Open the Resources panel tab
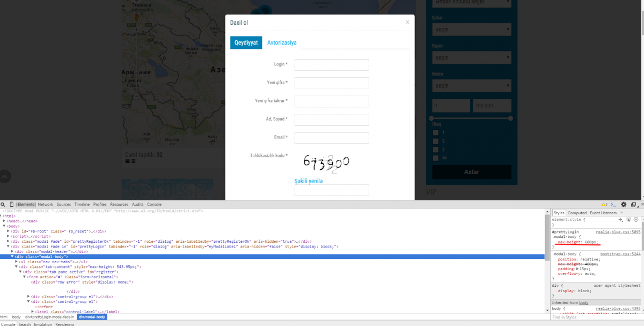This screenshot has width=644, height=326. tap(119, 205)
